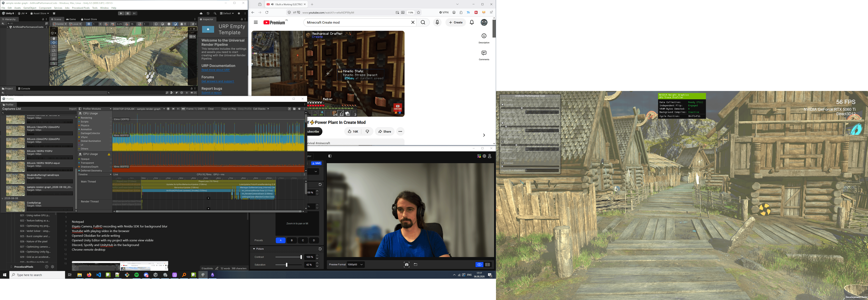Click the GPU Usage warning icon
The image size is (868, 300).
[x=109, y=154]
